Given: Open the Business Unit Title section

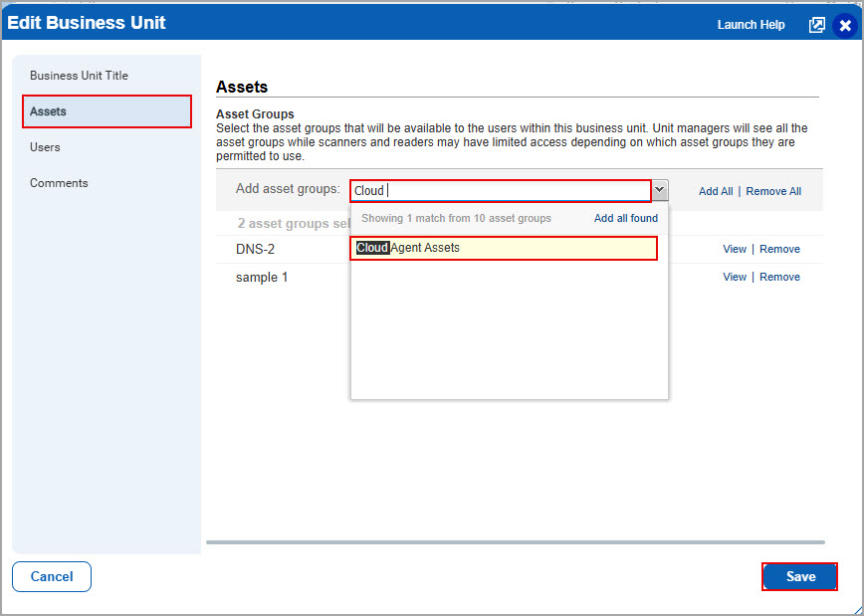Looking at the screenshot, I should [79, 76].
